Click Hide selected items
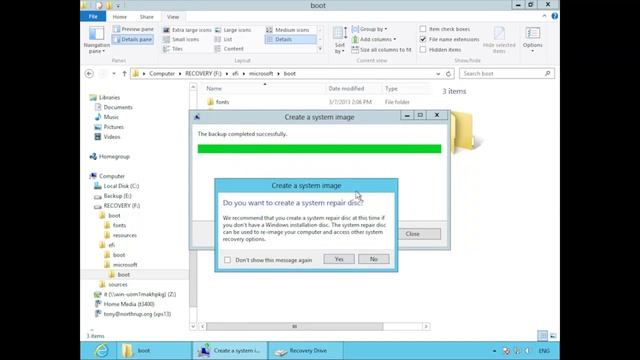Screen dimensions: 640x360 coord(499,40)
